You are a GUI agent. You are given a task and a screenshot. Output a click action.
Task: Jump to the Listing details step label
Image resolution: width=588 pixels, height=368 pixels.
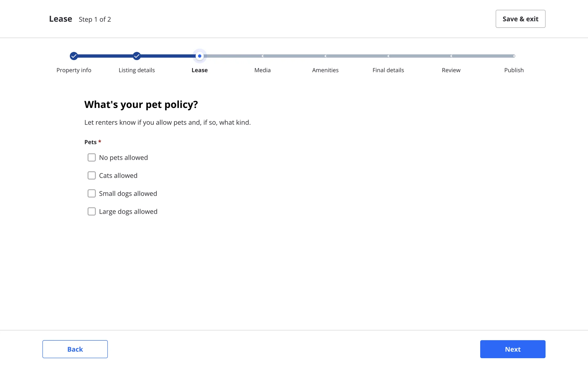(137, 70)
